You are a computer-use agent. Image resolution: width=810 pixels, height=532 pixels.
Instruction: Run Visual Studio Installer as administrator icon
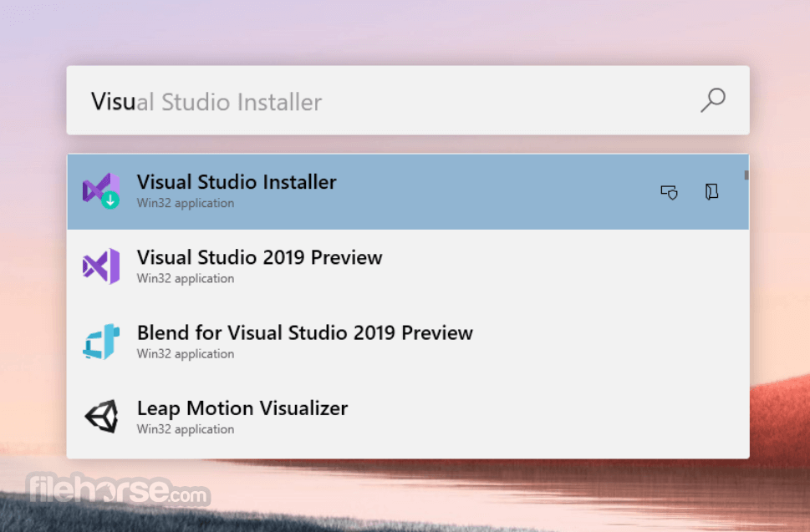[x=669, y=192]
